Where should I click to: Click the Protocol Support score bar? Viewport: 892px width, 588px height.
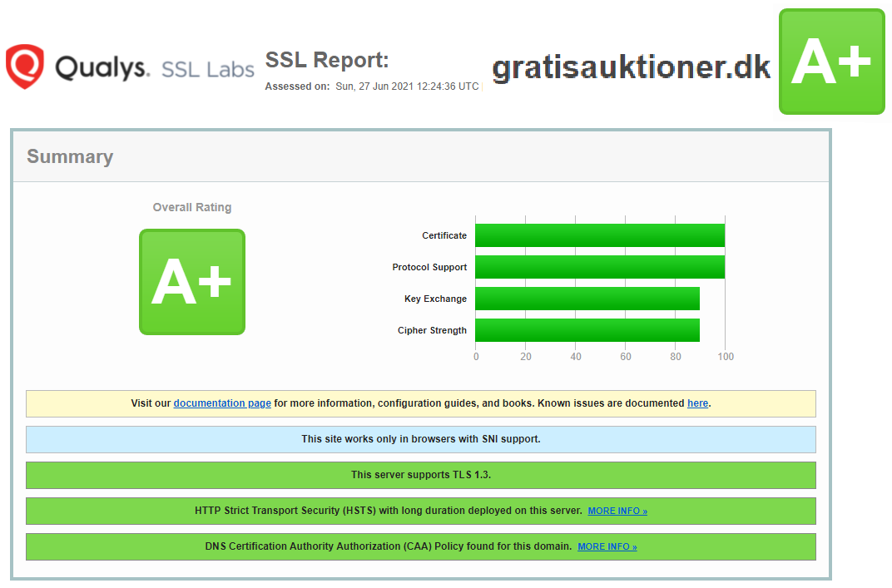[600, 267]
